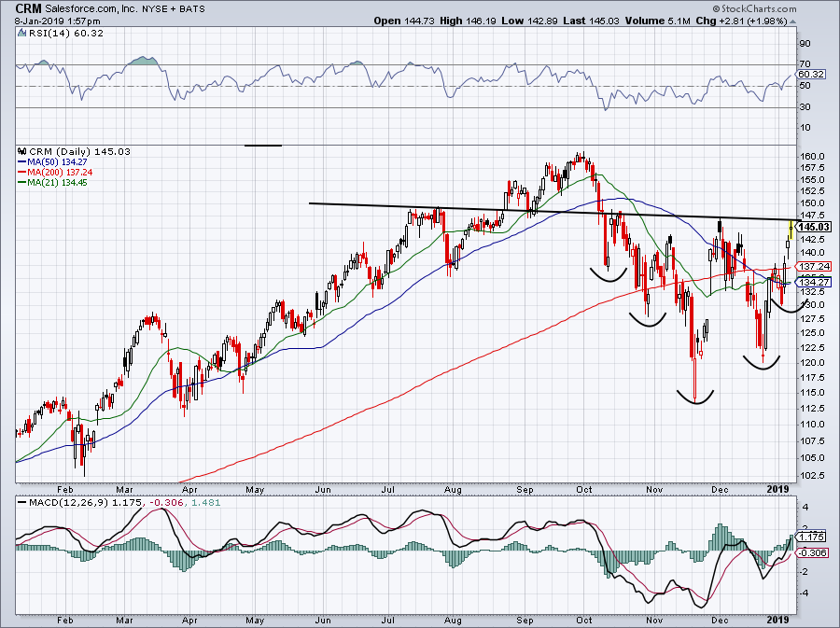
Task: Click the black line swatch beside the MACD label
Action: (22, 503)
